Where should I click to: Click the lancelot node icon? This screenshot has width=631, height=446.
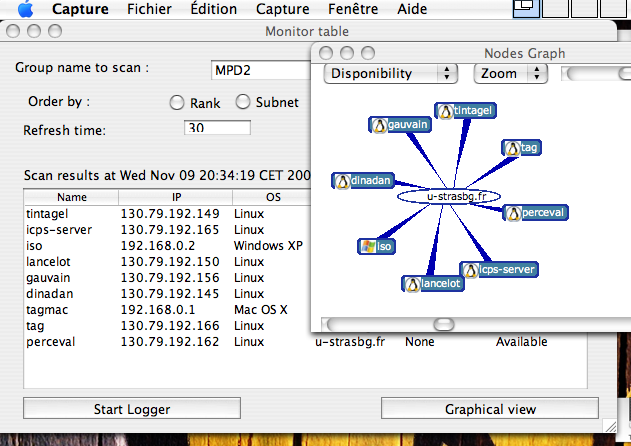click(x=412, y=284)
